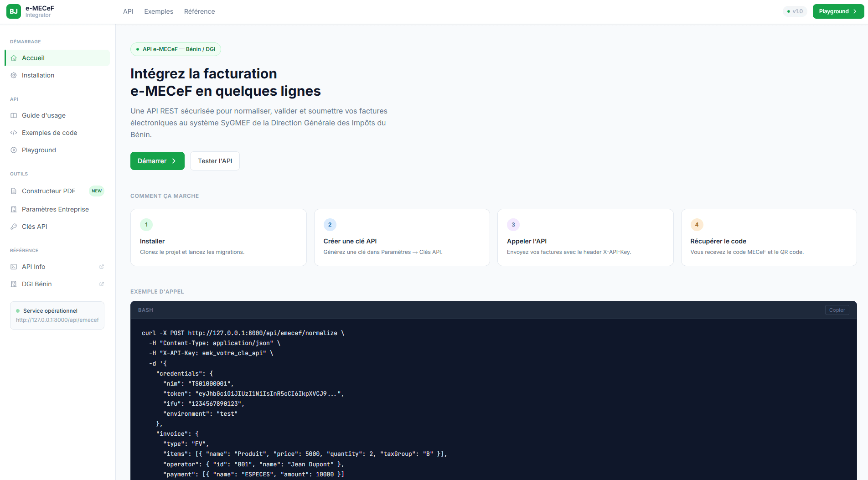Open the DGI Bénin reference link
This screenshot has height=480, width=868.
pyautogui.click(x=57, y=284)
